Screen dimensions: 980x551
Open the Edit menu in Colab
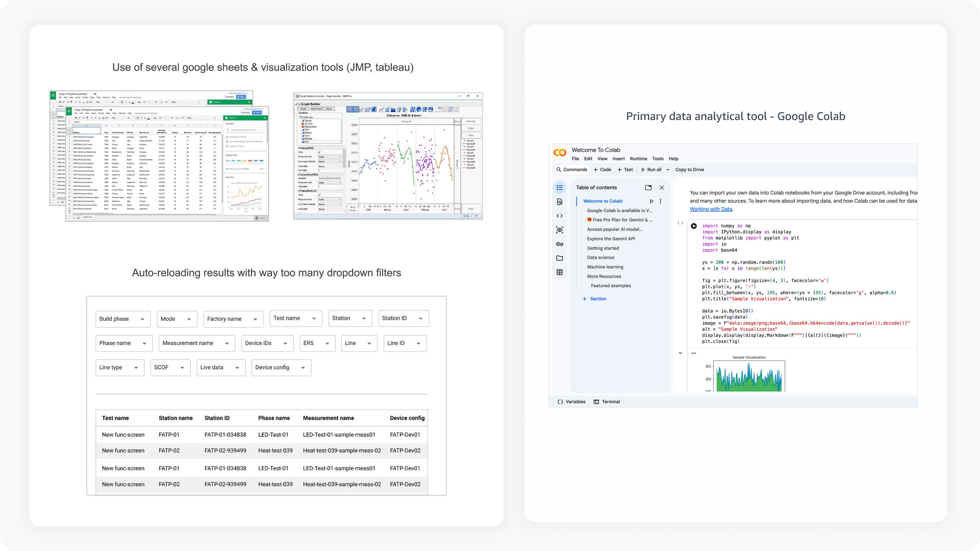588,158
